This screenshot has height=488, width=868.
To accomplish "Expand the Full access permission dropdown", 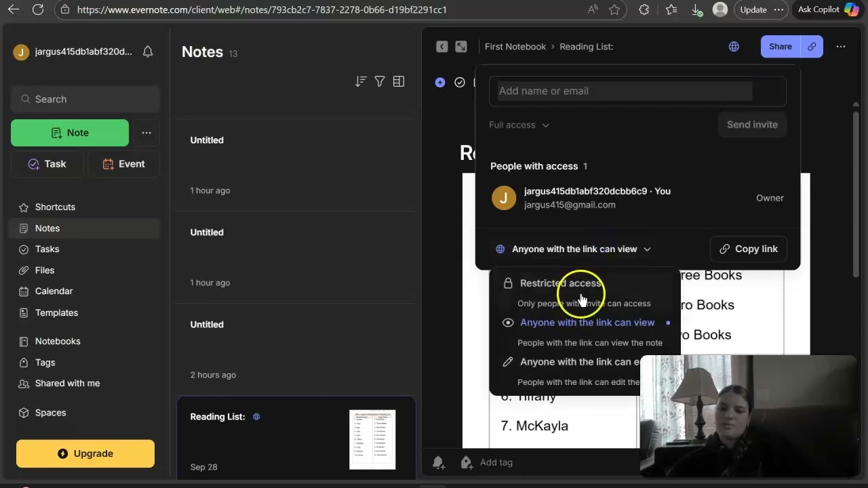I will (519, 125).
